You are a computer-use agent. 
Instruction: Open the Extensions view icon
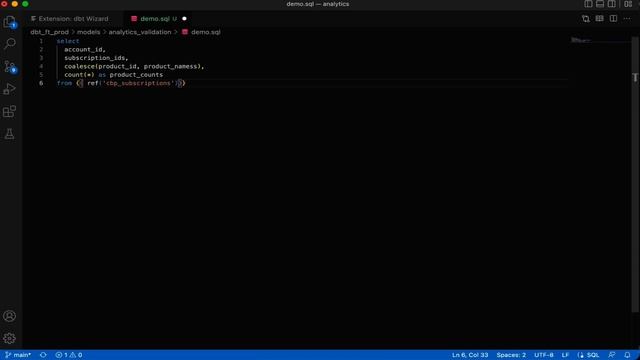click(9, 111)
